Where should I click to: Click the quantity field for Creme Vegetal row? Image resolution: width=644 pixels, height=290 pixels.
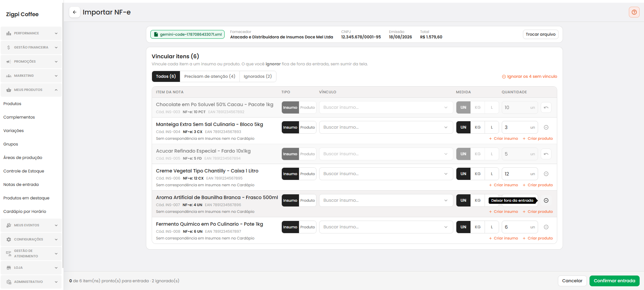coord(520,174)
